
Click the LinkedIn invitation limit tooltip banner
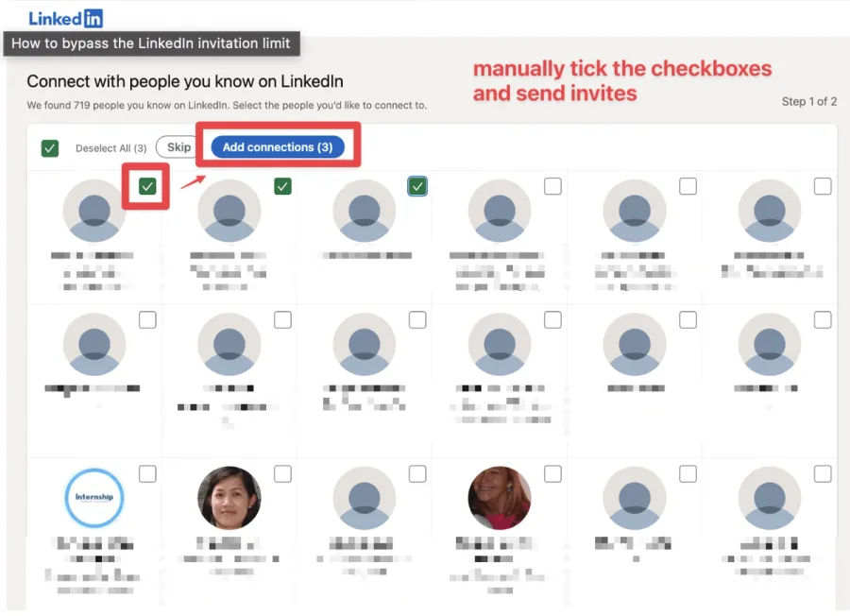click(153, 43)
